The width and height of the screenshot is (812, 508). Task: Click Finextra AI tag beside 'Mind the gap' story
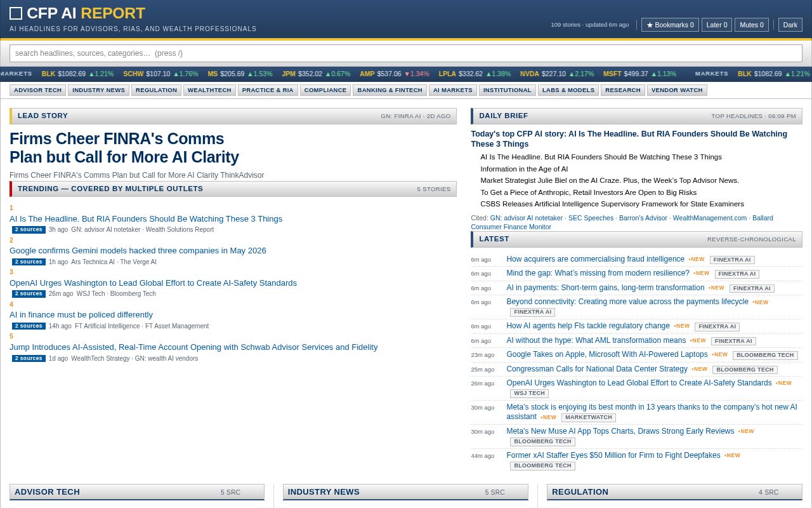coord(737,274)
